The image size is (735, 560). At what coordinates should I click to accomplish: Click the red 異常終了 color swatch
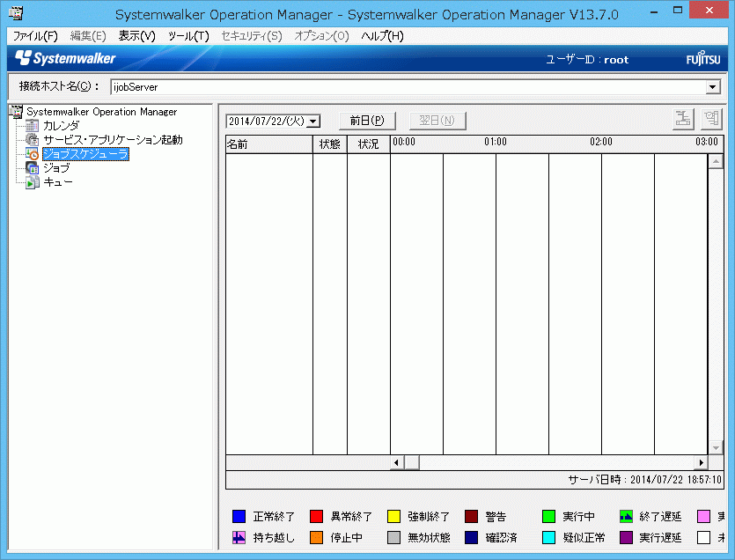pyautogui.click(x=316, y=516)
